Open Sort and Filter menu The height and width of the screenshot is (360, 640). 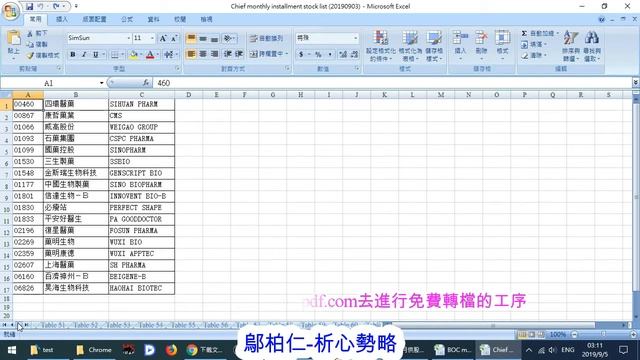click(x=571, y=46)
